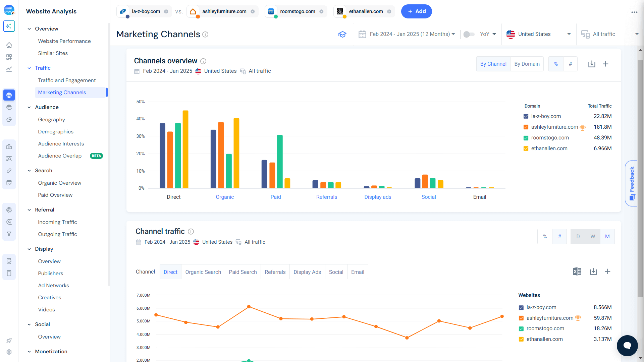Click the rocket icon in left rail

click(9, 341)
